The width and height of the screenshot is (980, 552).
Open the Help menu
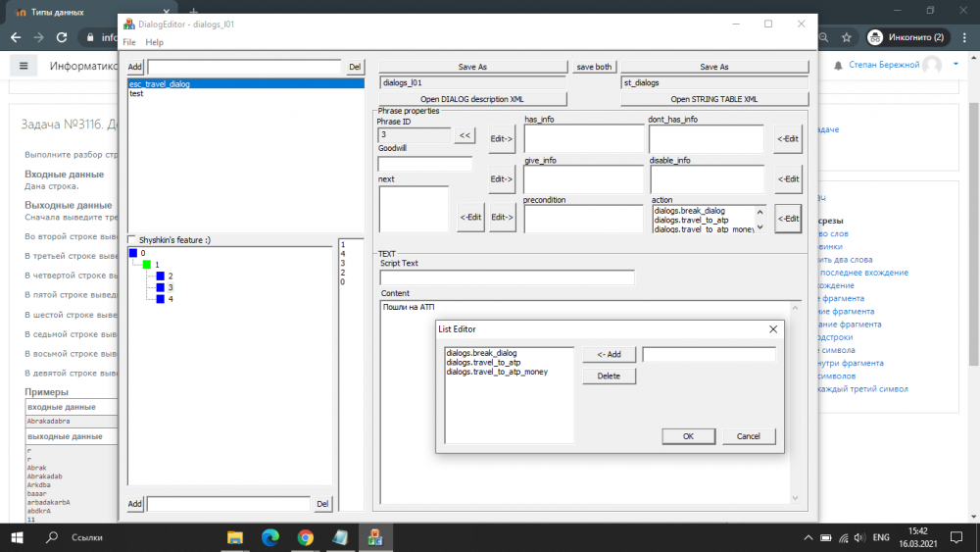tap(154, 42)
